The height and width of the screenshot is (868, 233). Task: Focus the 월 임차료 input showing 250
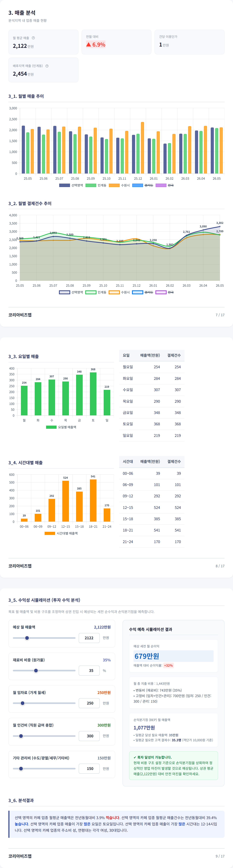tap(89, 703)
